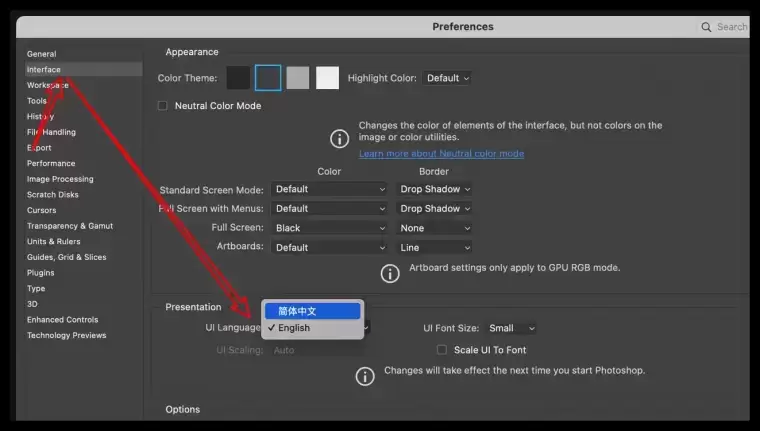Open Transparency & Gamut preferences category
Image resolution: width=760 pixels, height=431 pixels.
[70, 226]
